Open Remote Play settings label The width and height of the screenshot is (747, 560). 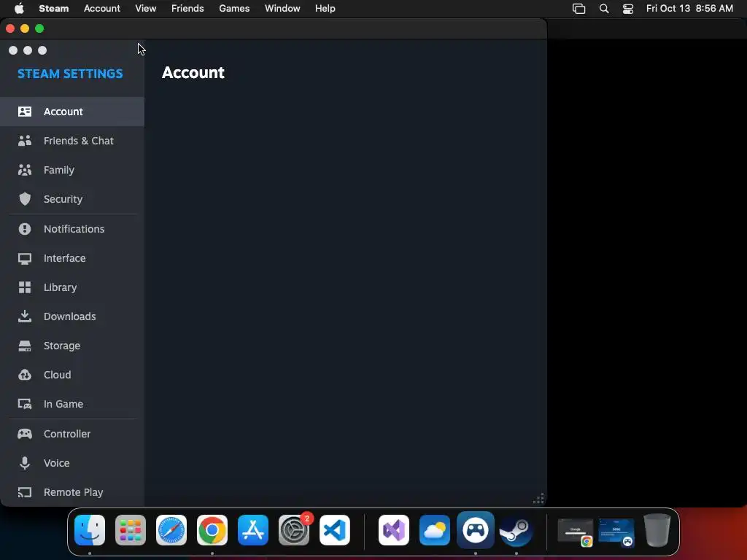click(74, 492)
